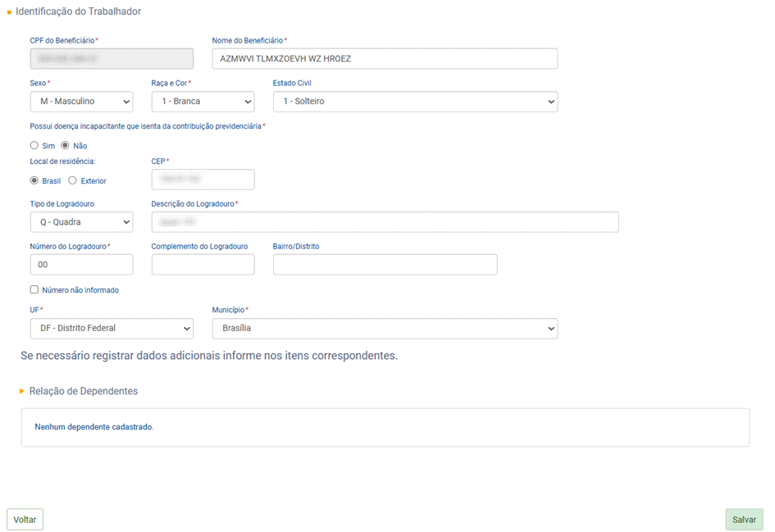Choose Exterior as local de residência
775x532 pixels.
(x=73, y=180)
